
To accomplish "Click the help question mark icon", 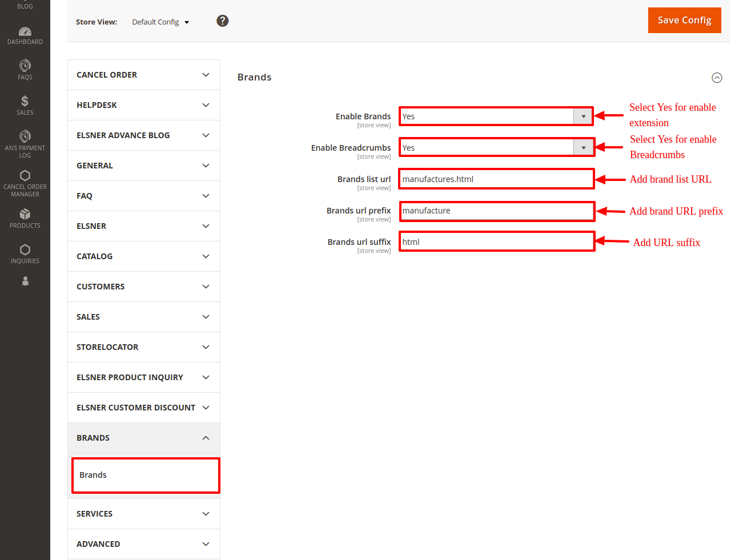I will (x=223, y=21).
